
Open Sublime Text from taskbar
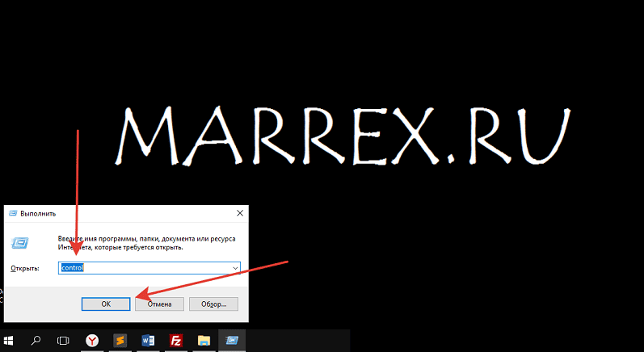[x=120, y=341]
